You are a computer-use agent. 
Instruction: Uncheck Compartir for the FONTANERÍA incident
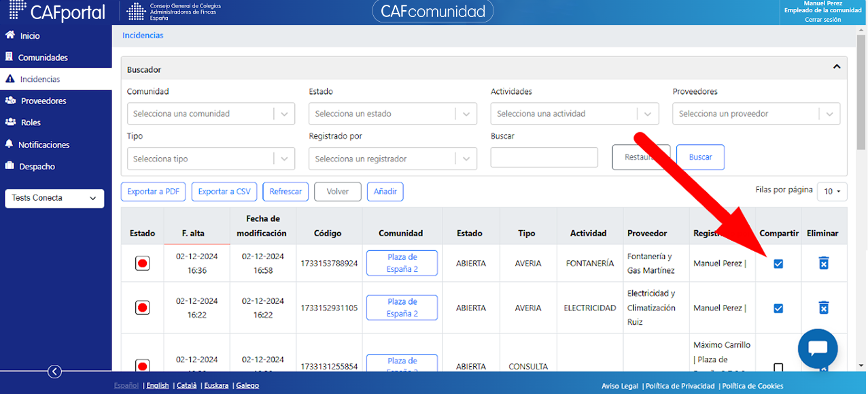tap(778, 264)
